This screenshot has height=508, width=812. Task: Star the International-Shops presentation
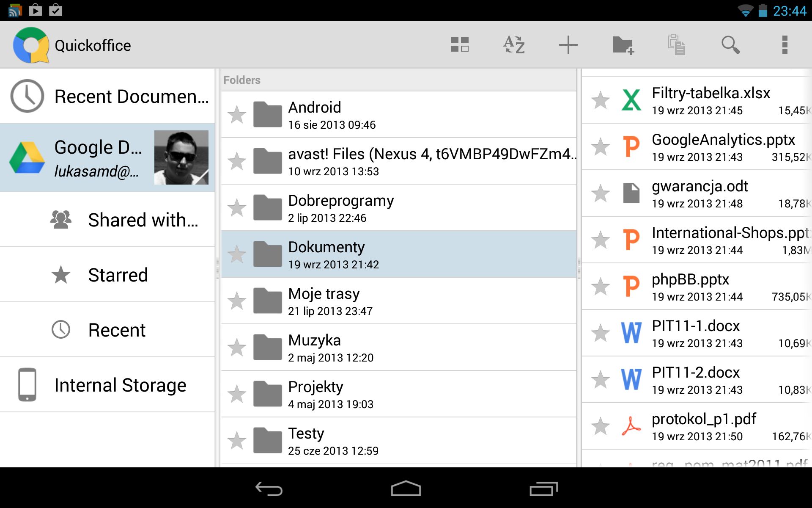point(601,240)
